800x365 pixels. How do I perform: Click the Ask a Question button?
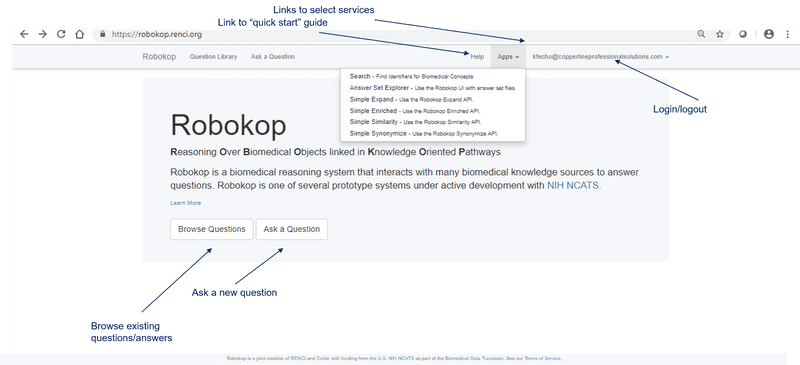[292, 229]
